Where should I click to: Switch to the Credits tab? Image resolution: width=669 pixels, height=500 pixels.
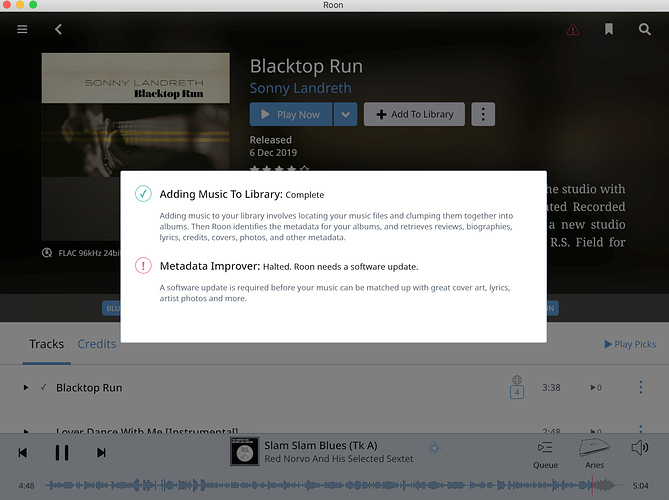(97, 344)
